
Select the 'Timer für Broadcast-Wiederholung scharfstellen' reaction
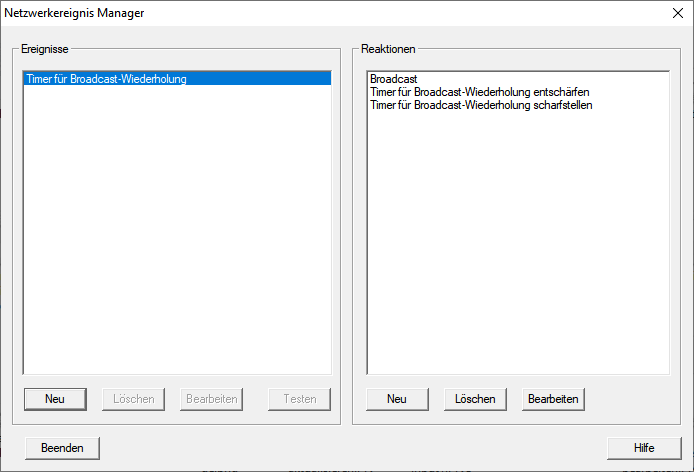click(481, 104)
